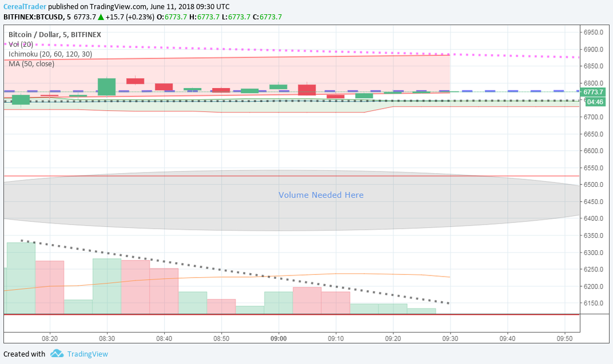The height and width of the screenshot is (364, 613).
Task: Click the 09:50 time axis label
Action: point(564,339)
